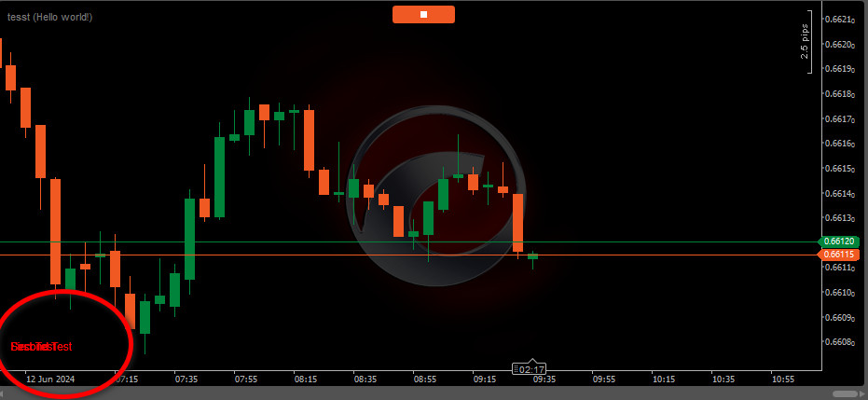Click the 08:15 time axis label
This screenshot has height=400, width=868.
click(x=306, y=379)
